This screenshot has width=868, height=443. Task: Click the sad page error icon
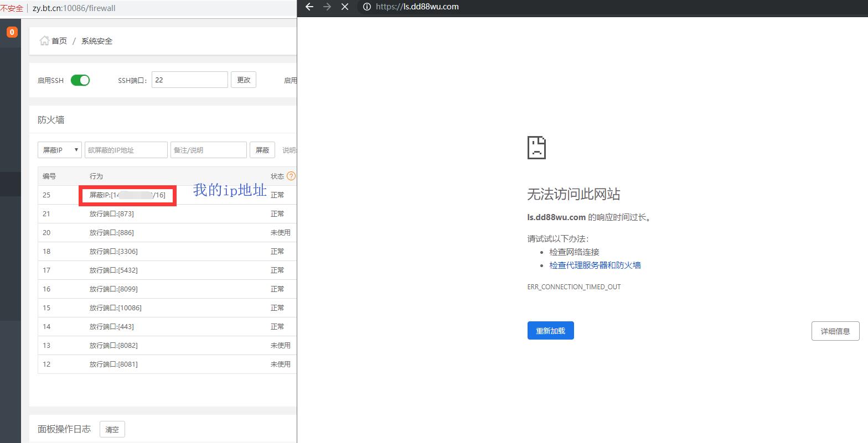point(536,148)
